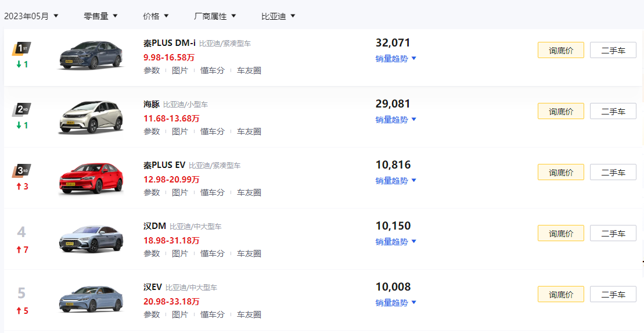Click 询底价 for 秦PLUS DM-i

pyautogui.click(x=560, y=50)
